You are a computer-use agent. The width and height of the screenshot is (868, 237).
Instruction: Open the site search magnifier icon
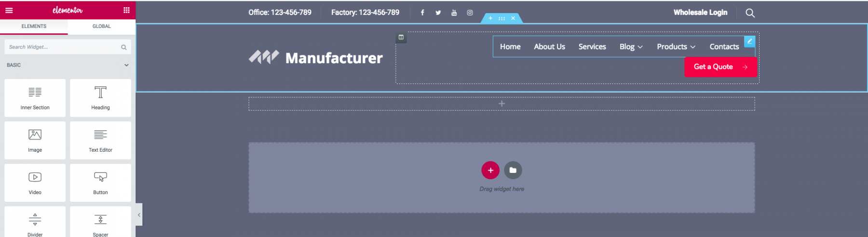point(750,13)
